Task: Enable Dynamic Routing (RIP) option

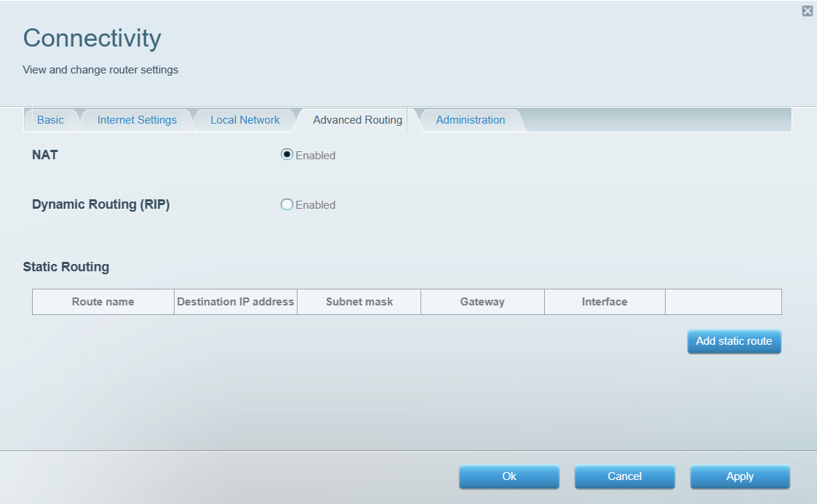Action: (287, 204)
